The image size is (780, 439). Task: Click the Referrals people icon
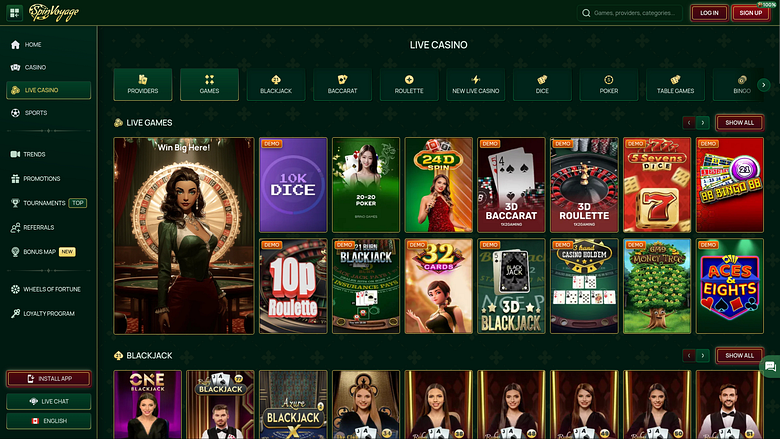tap(15, 227)
